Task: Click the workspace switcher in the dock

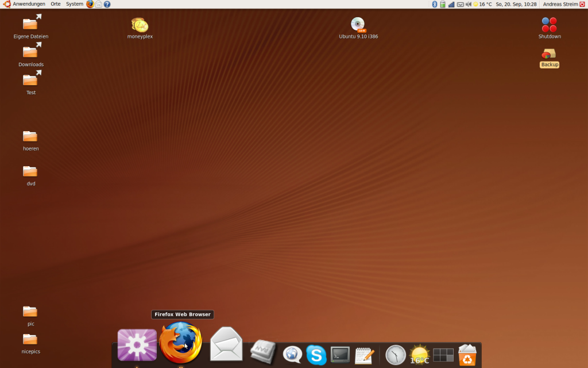Action: click(443, 355)
